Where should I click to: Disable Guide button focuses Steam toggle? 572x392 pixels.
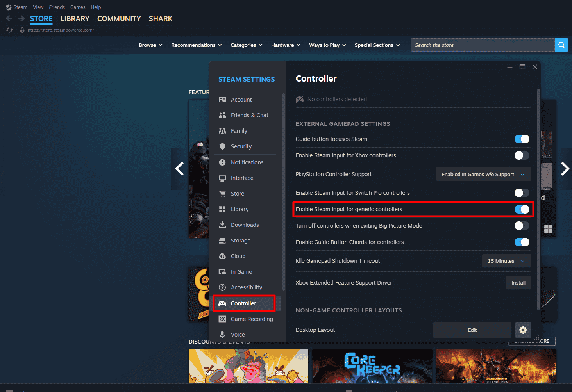(x=522, y=139)
